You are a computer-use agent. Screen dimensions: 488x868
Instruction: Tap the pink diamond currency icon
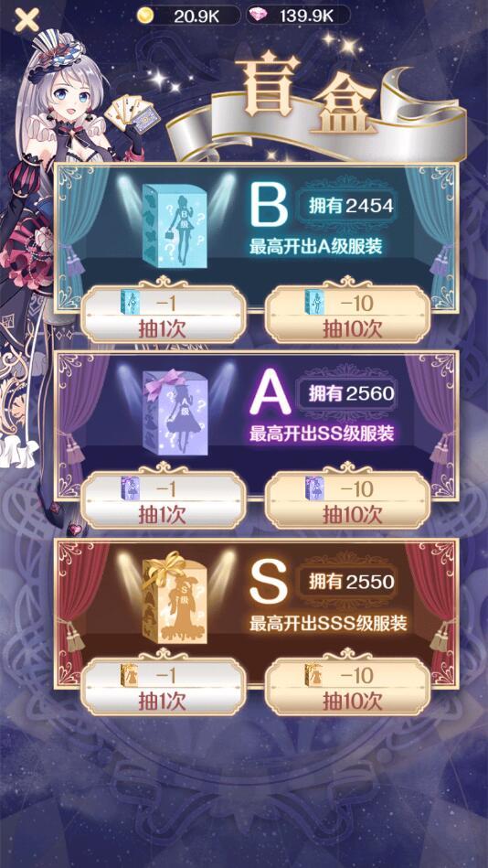point(259,16)
